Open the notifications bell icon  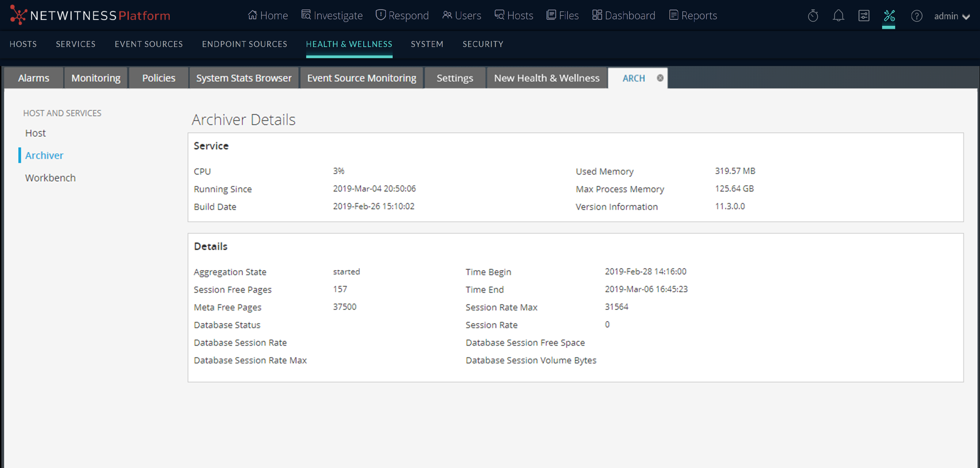[838, 15]
